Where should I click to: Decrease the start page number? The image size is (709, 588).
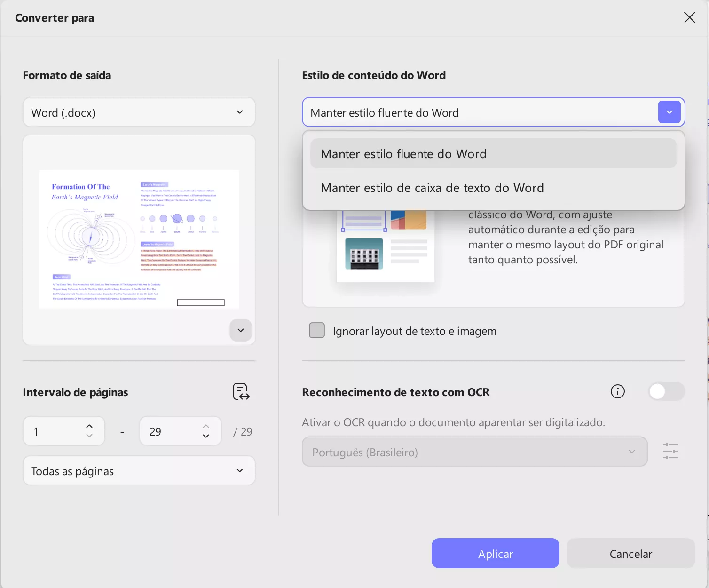(89, 437)
